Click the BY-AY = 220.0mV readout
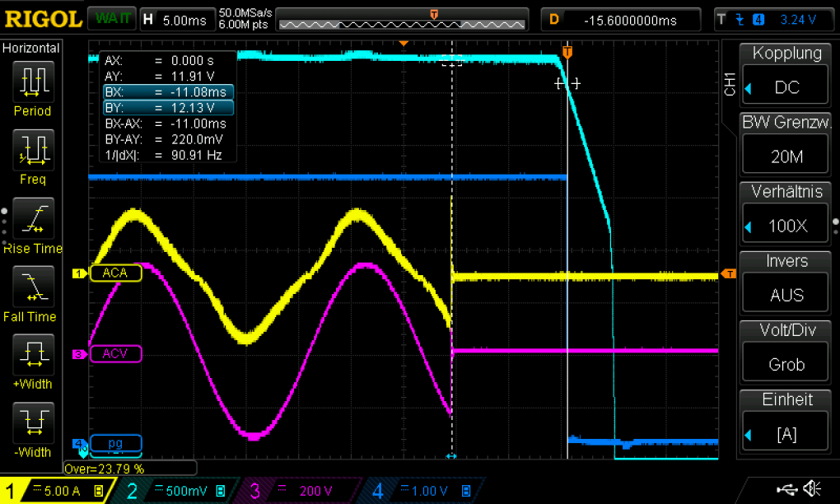 pos(168,139)
